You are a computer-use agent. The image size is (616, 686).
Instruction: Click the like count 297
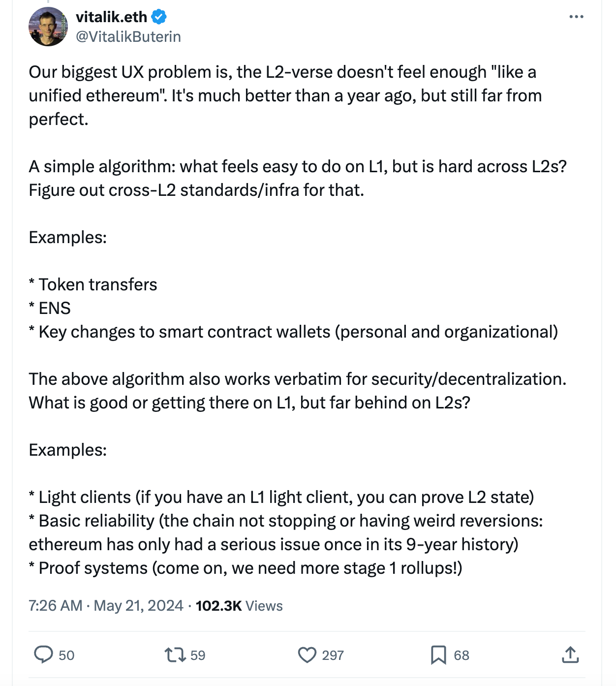point(333,655)
